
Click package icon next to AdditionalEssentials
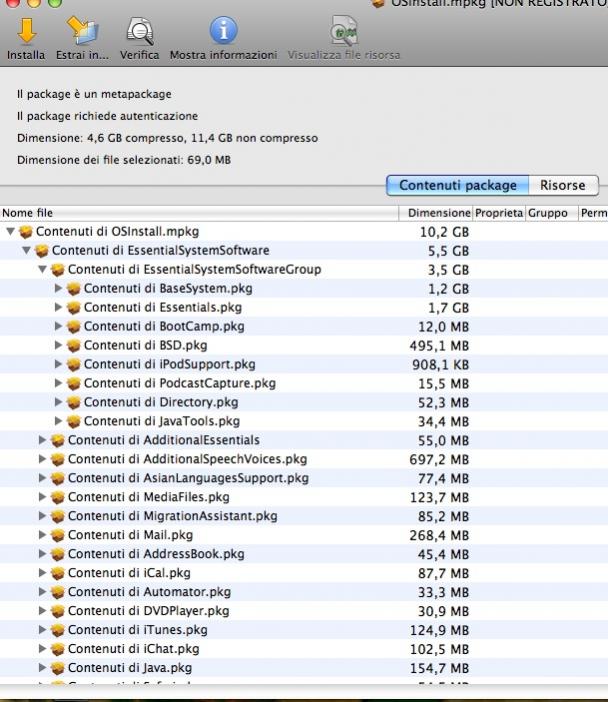coord(58,441)
